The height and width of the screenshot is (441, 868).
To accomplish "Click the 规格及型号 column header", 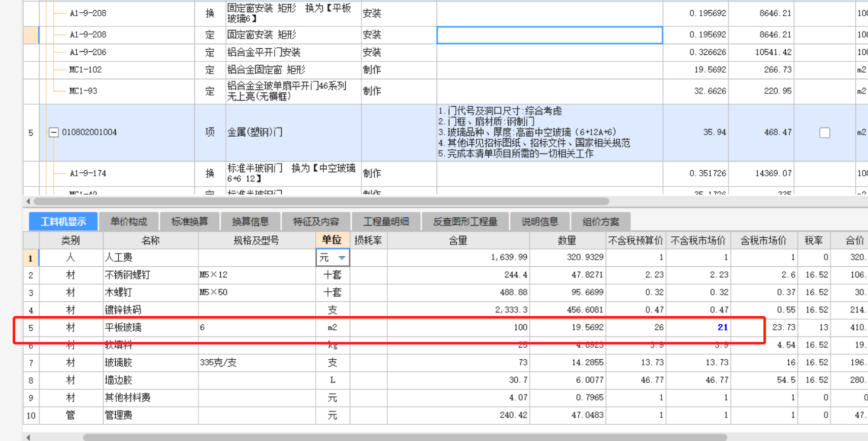I will point(256,240).
